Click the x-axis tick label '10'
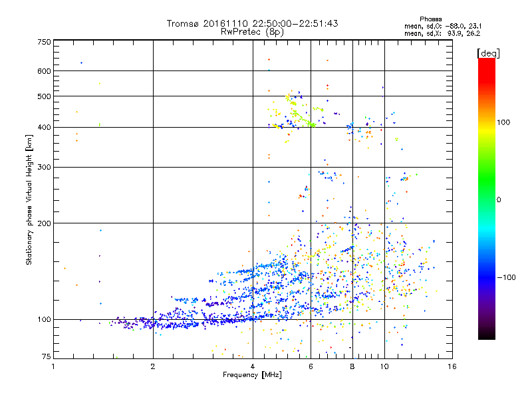Image resolution: width=532 pixels, height=399 pixels. (x=384, y=366)
